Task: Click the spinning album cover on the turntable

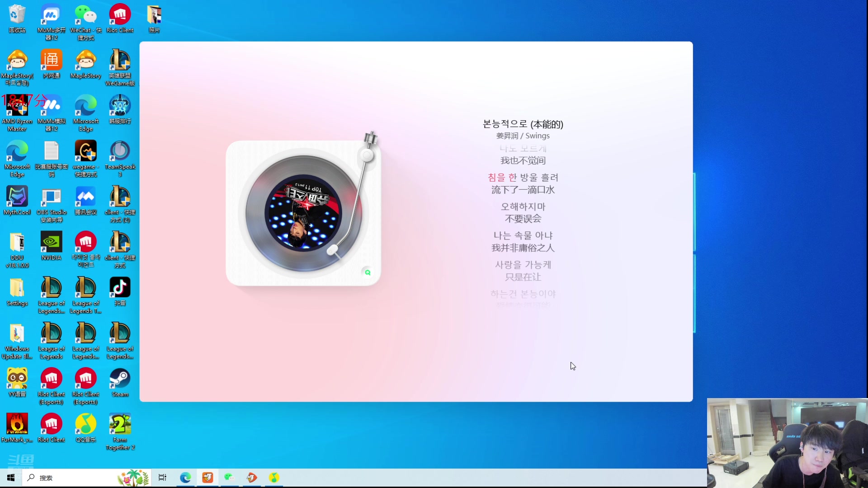Action: click(304, 213)
